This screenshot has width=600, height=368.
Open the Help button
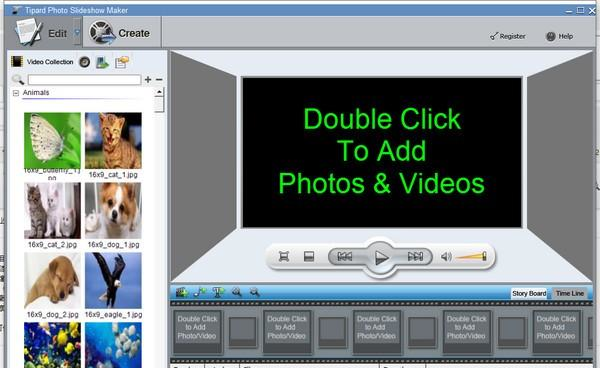point(559,36)
